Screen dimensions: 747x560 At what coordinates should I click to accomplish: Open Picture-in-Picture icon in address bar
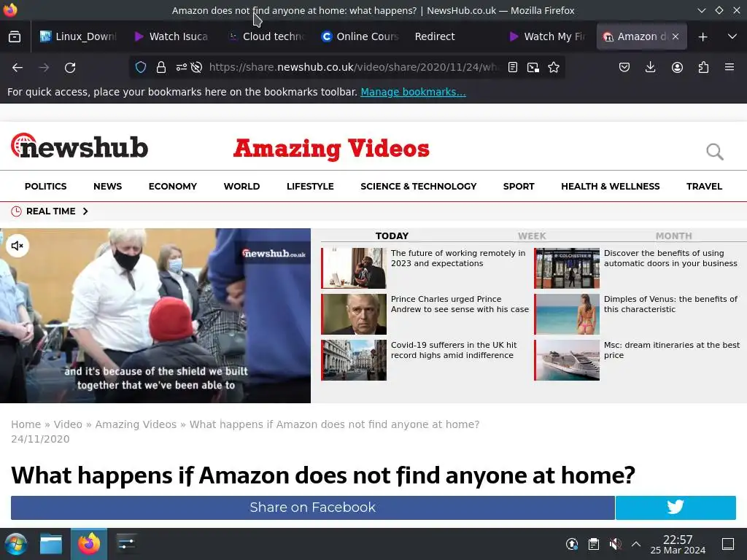pyautogui.click(x=533, y=68)
